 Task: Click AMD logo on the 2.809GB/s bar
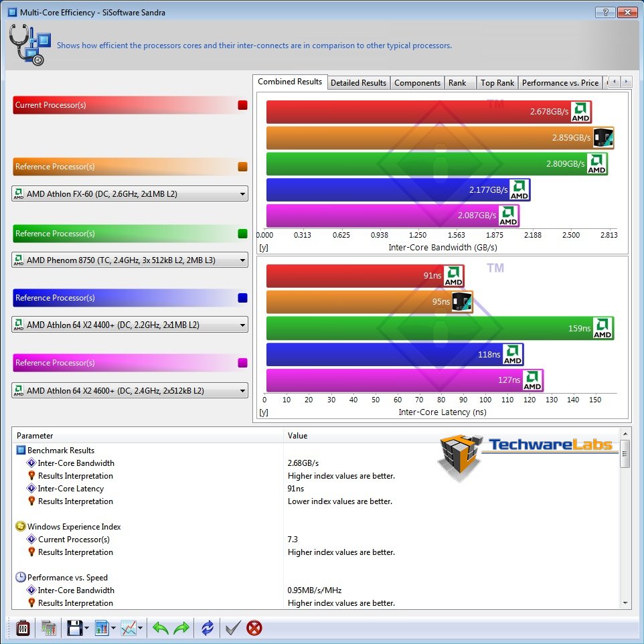coord(596,163)
